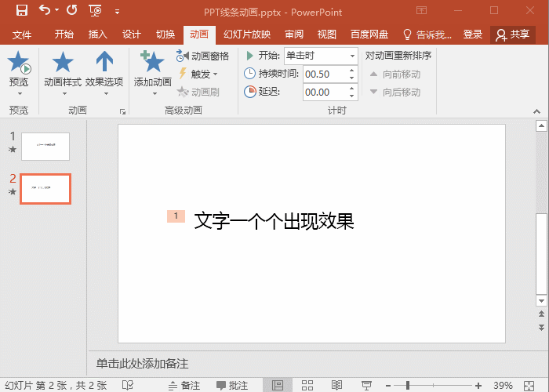Click the 登录 sign-in link
Screen dimensions: 549x392
(473, 34)
